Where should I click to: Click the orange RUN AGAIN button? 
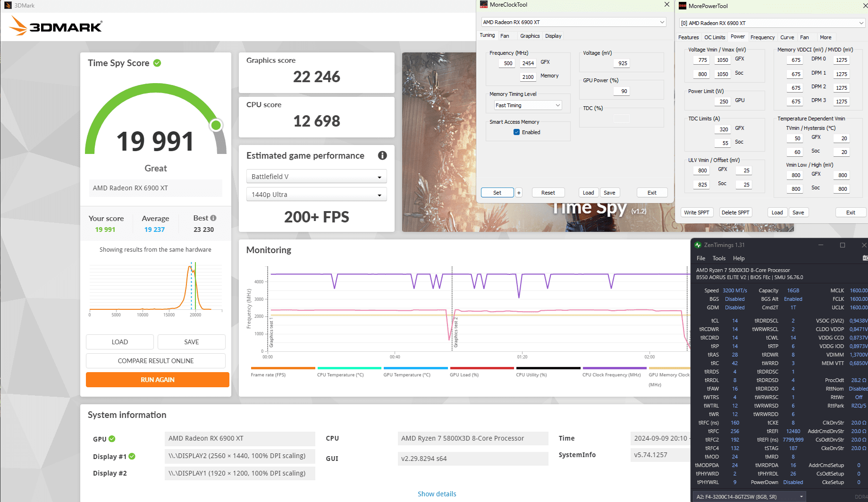coord(158,380)
